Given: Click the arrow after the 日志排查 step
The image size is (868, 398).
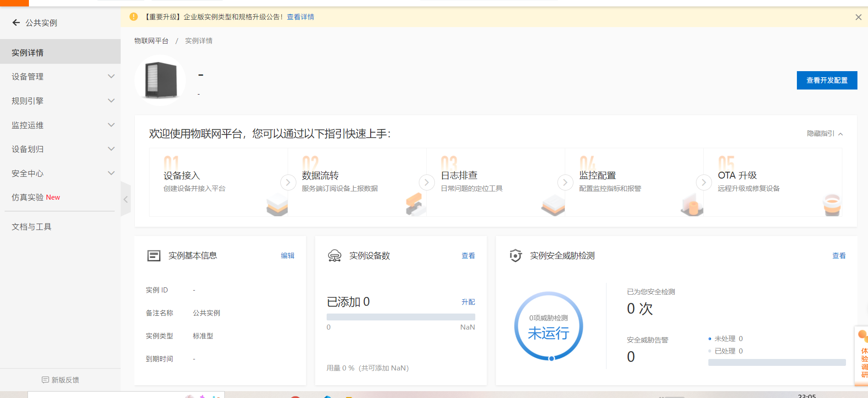Looking at the screenshot, I should point(565,182).
